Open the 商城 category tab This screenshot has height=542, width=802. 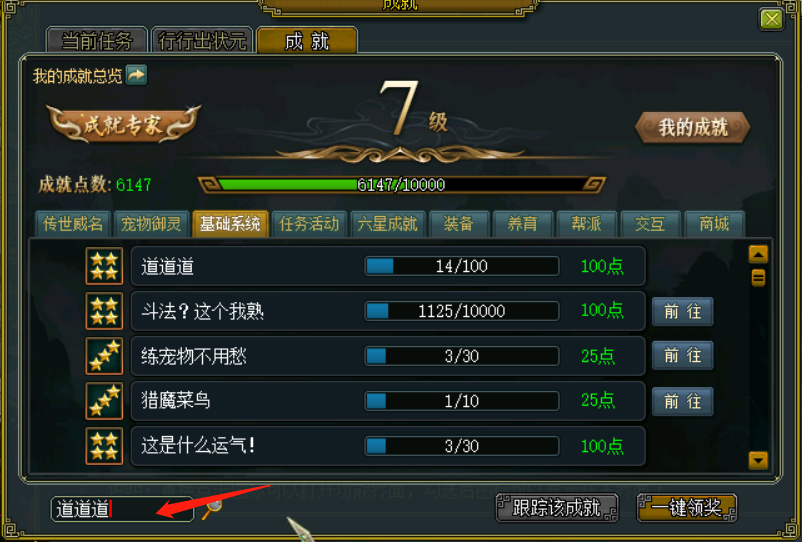point(714,224)
